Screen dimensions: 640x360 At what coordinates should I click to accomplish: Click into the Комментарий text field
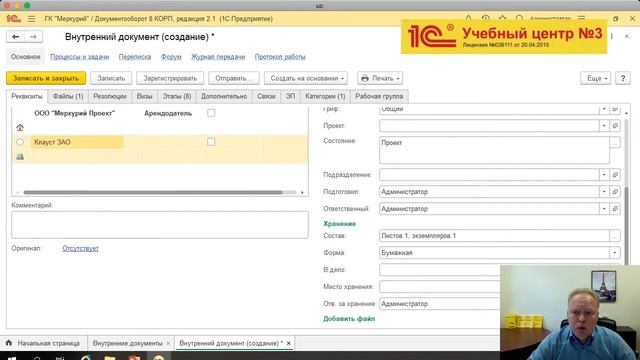(160, 224)
